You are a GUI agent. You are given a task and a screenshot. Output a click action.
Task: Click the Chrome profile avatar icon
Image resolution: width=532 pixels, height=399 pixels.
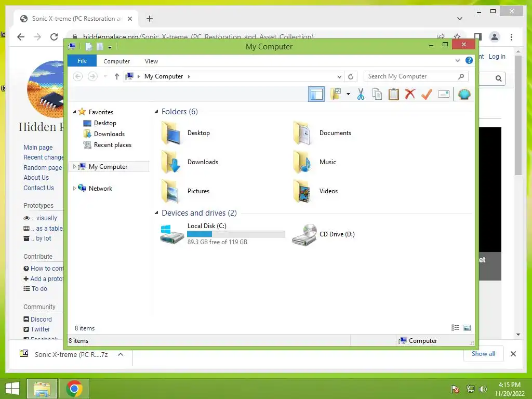[x=495, y=37]
